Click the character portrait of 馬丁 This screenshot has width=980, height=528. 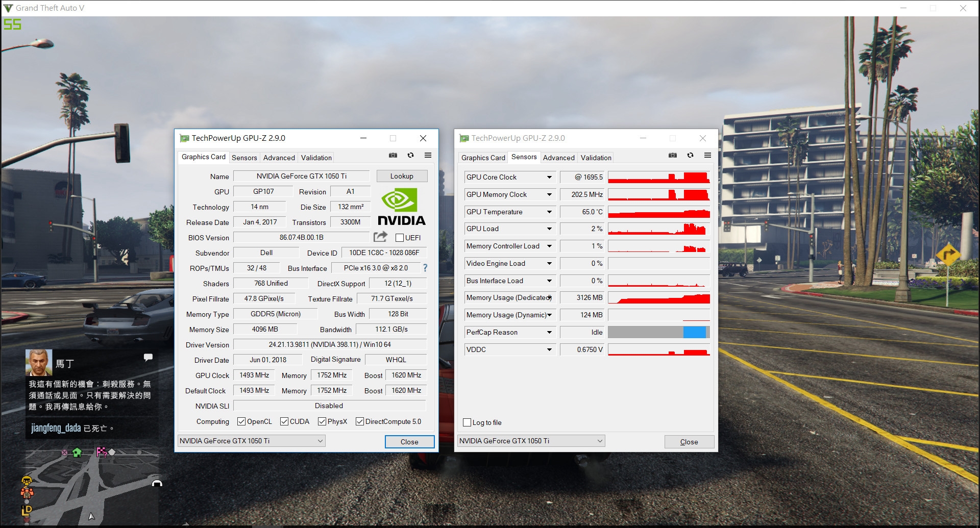pyautogui.click(x=39, y=362)
